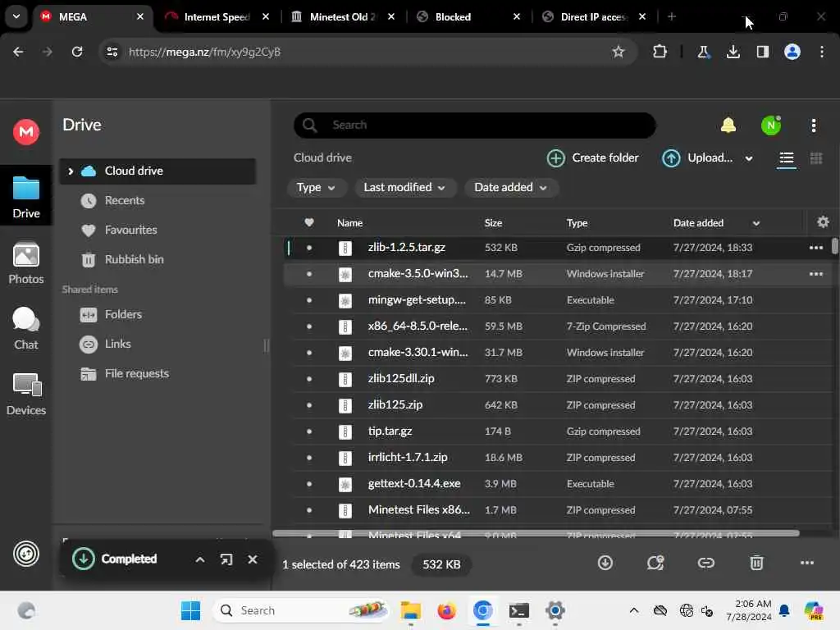Click the MEGA logo icon
This screenshot has height=630, width=840.
pos(25,131)
